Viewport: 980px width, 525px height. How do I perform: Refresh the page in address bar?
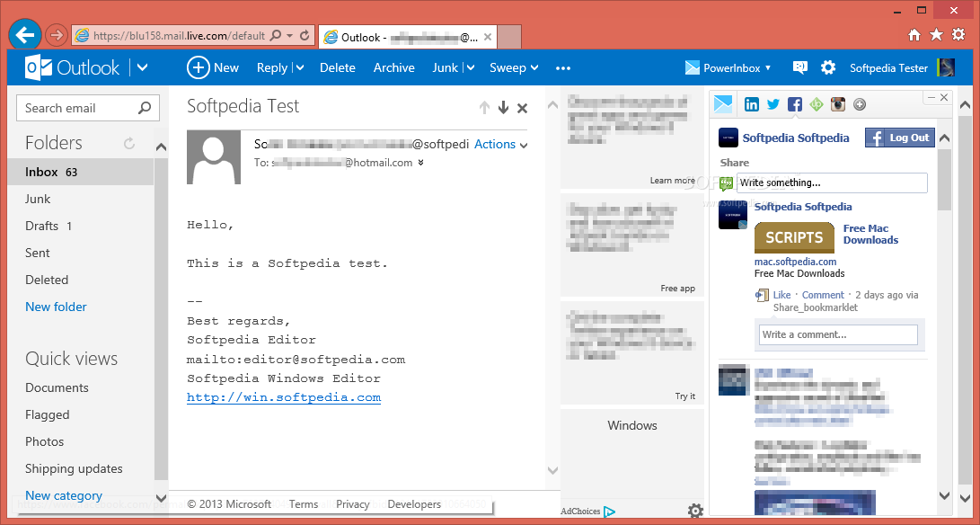coord(305,36)
